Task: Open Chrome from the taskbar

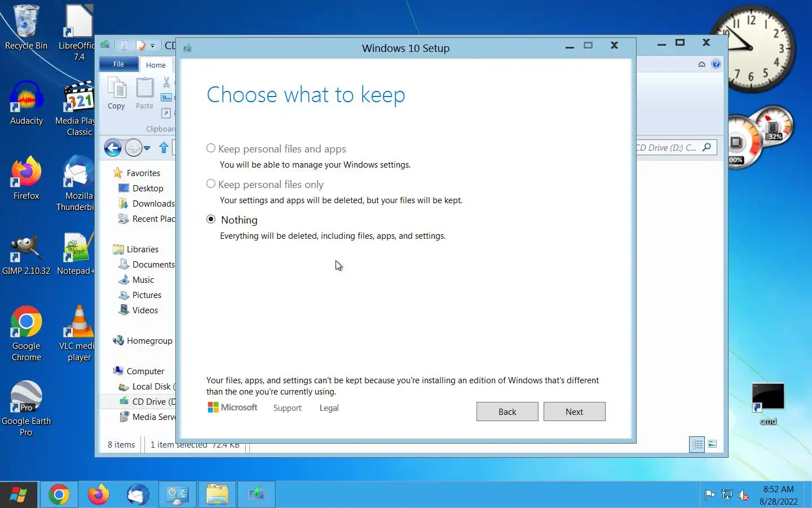Action: pos(59,494)
